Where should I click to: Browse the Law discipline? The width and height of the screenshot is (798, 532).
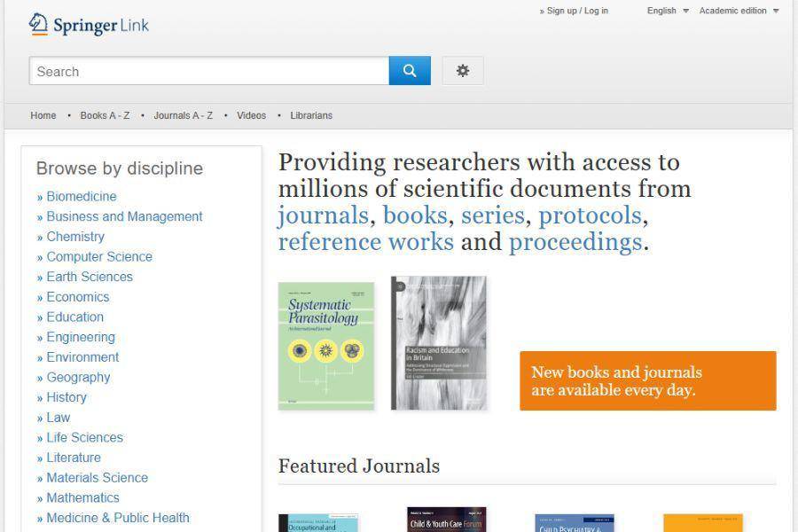[58, 418]
